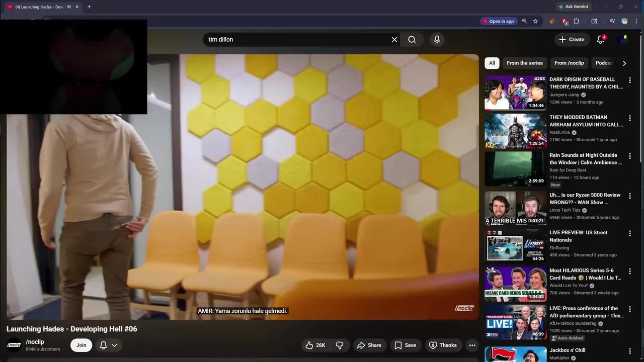Click Ask Gemini button

click(573, 7)
